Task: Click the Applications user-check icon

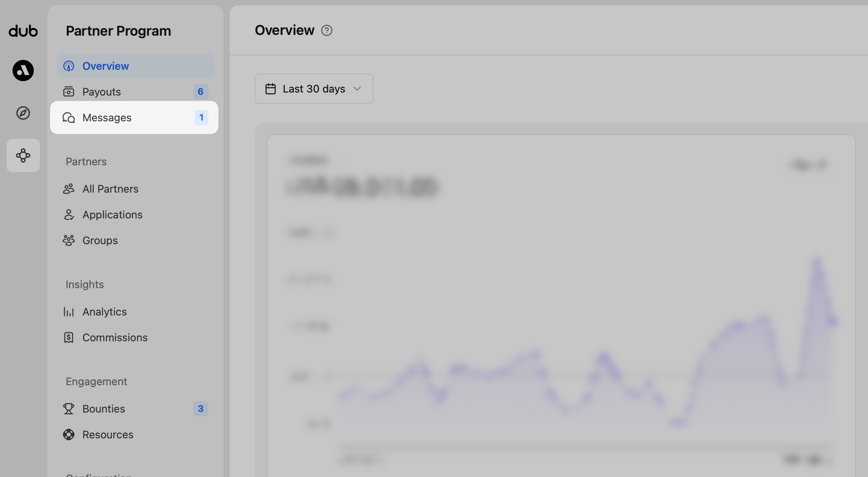Action: point(69,215)
